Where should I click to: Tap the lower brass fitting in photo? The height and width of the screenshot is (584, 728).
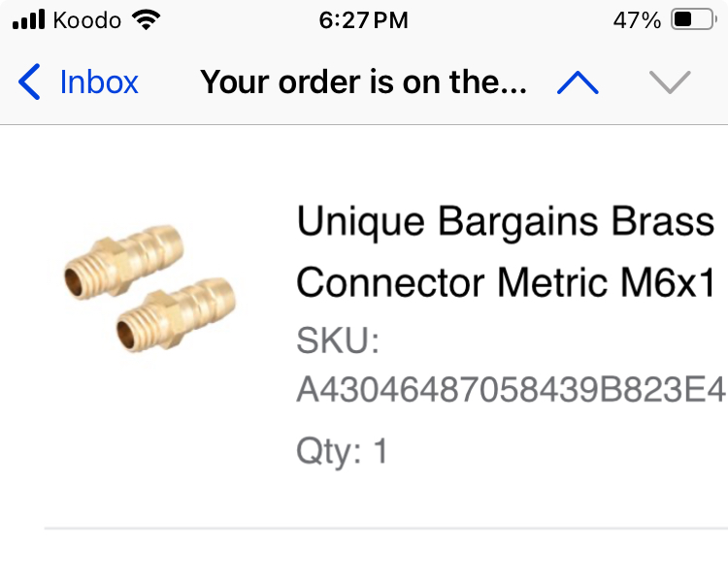(x=175, y=314)
